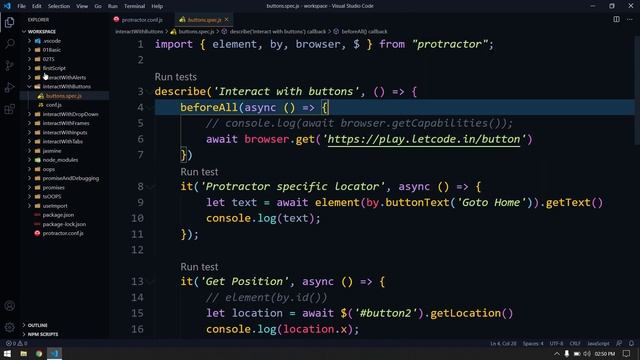
Task: Click the Ln 4, Col status entry
Action: point(503,343)
